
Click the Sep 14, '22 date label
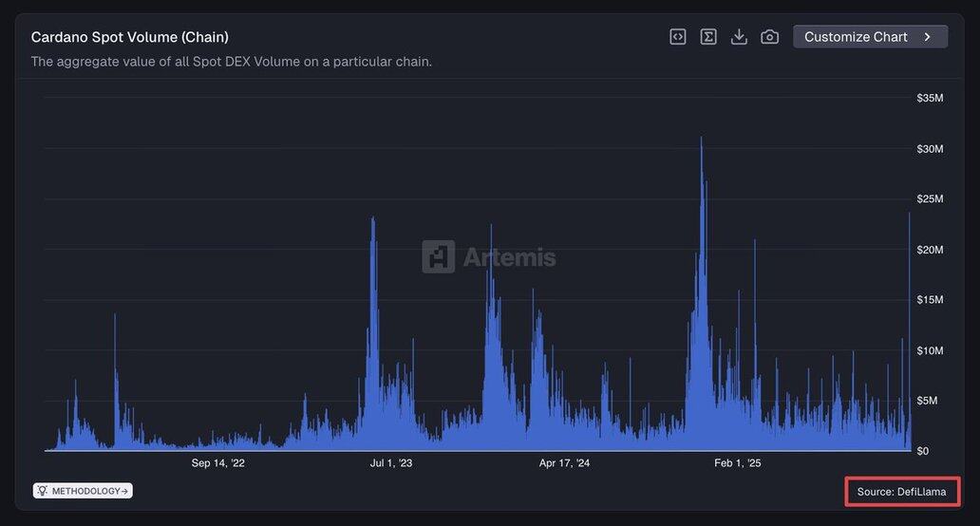(217, 463)
